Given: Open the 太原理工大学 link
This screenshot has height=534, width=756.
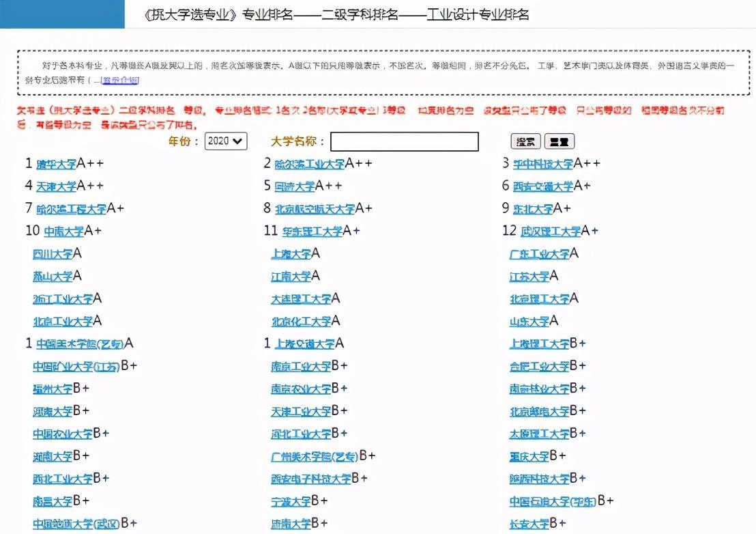Looking at the screenshot, I should pos(539,434).
